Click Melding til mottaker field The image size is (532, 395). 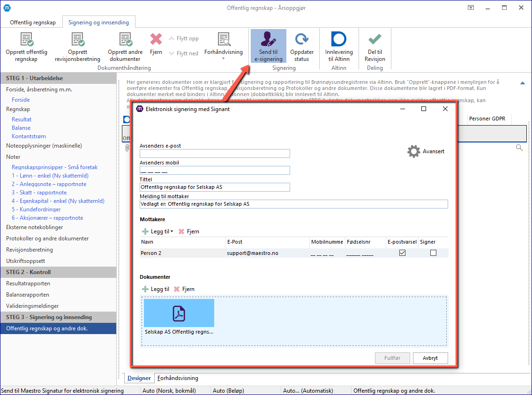tap(294, 204)
